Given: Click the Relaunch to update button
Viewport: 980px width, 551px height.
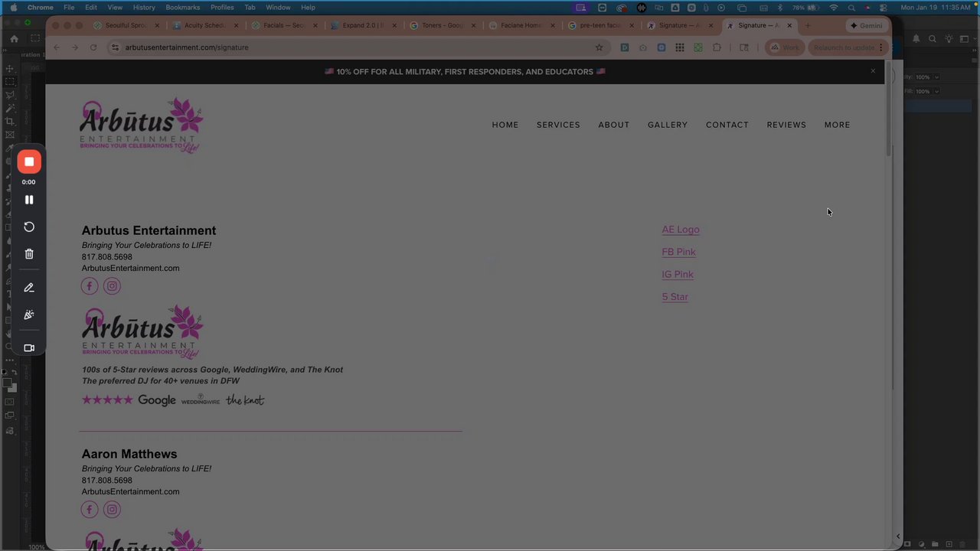Looking at the screenshot, I should coord(848,47).
